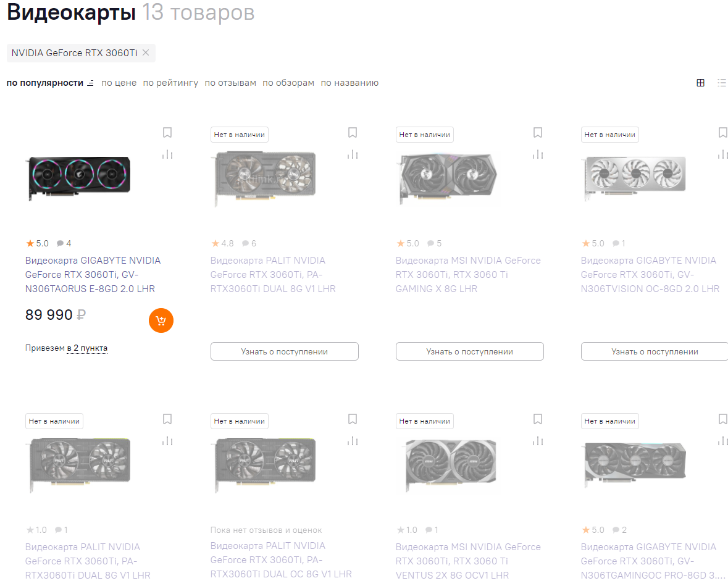Image resolution: width=728 pixels, height=586 pixels.
Task: Switch to list view layout
Action: (721, 83)
